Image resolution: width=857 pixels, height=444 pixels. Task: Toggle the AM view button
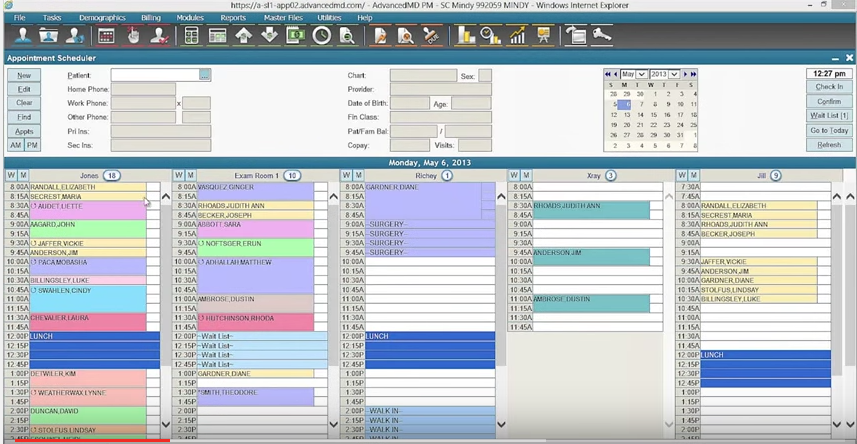point(16,145)
